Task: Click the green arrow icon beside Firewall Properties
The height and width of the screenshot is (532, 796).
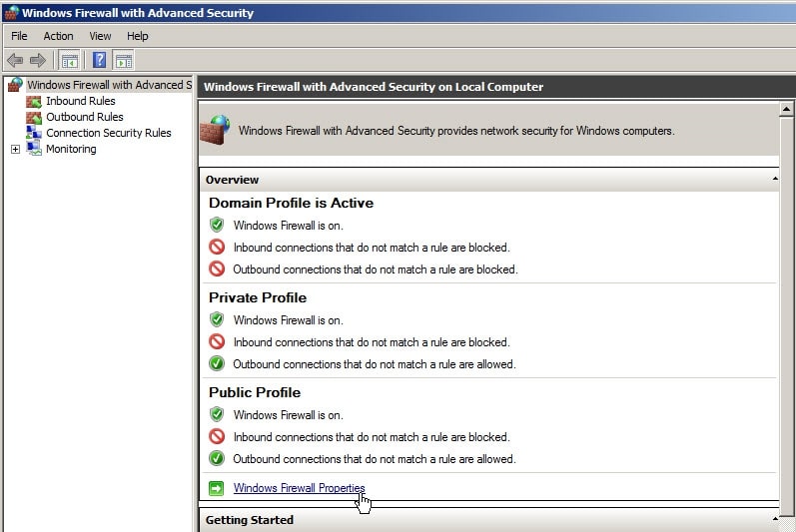Action: coord(217,488)
